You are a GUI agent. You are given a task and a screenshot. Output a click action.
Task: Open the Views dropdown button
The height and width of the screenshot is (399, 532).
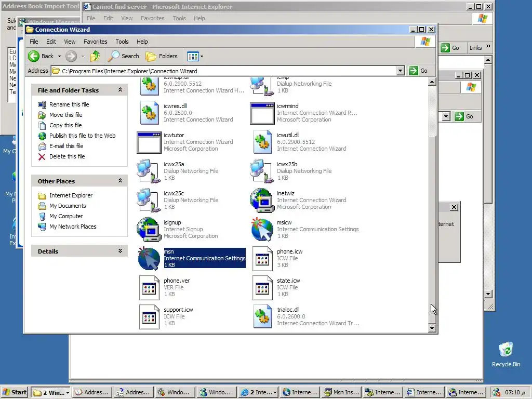[x=195, y=56]
